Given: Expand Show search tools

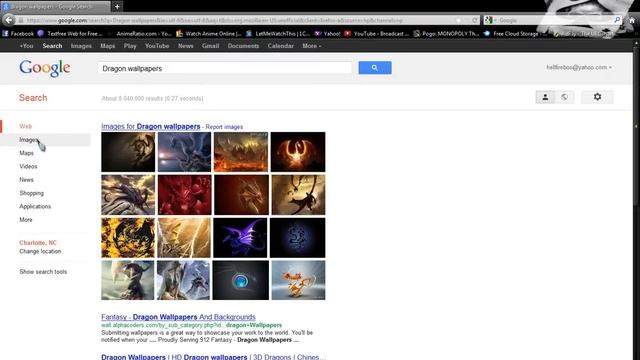Looking at the screenshot, I should [x=43, y=271].
